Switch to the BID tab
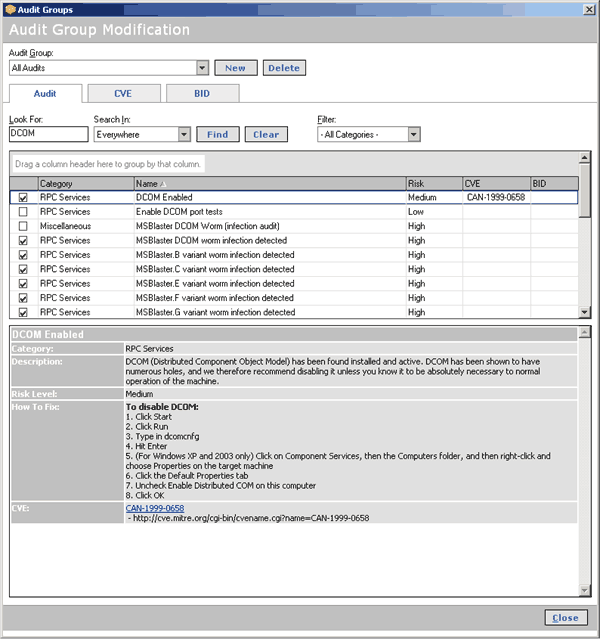Viewport: 600px width, 639px height. click(x=202, y=94)
